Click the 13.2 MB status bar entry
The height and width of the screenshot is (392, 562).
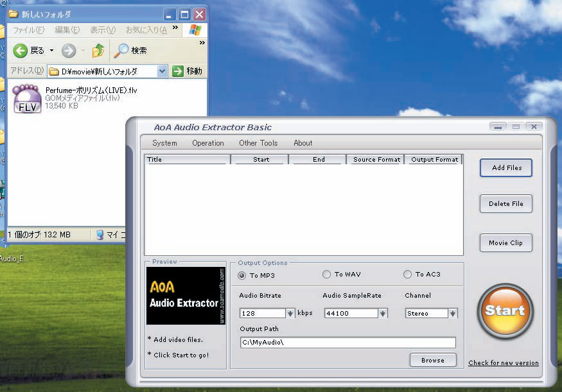pos(57,235)
